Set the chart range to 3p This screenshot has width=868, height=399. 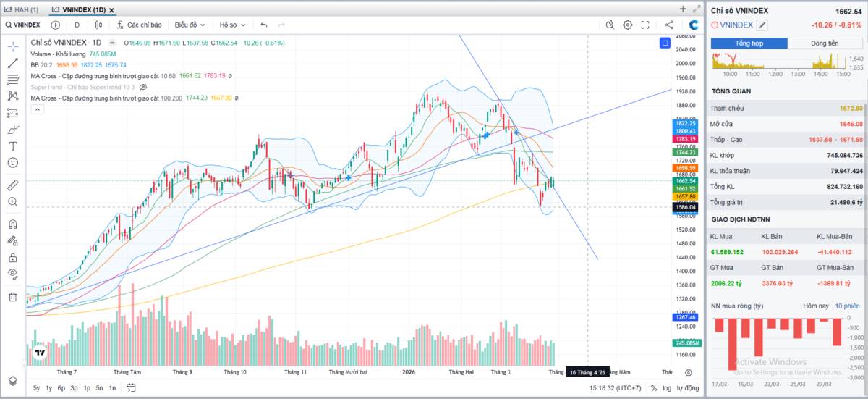tap(74, 388)
